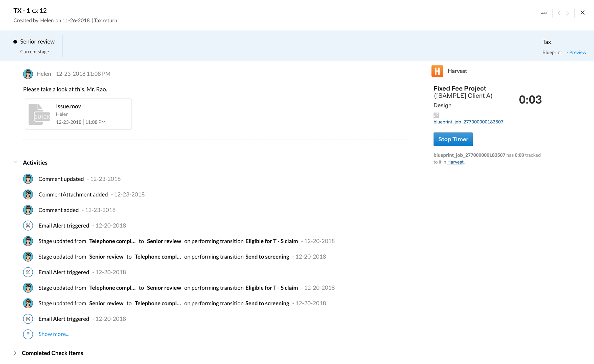Screen dimensions: 594x364
Task: Collapse the Activities section chevron
Action: pyautogui.click(x=16, y=162)
